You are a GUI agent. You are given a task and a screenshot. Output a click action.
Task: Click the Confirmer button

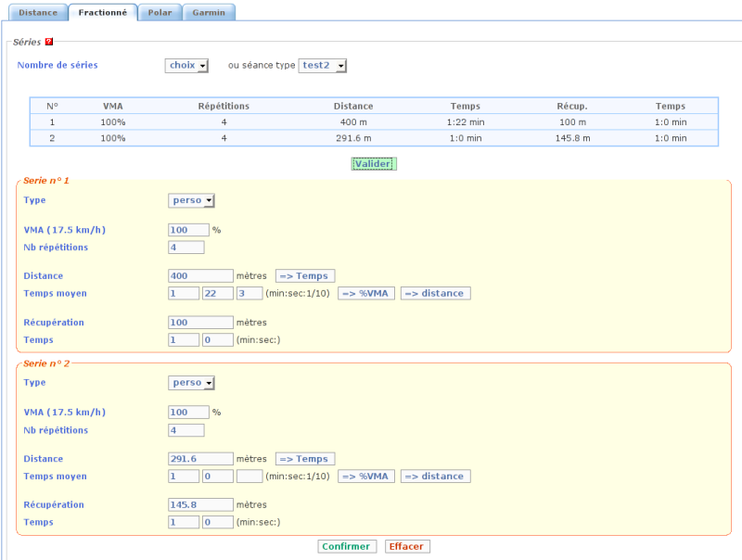coord(347,546)
